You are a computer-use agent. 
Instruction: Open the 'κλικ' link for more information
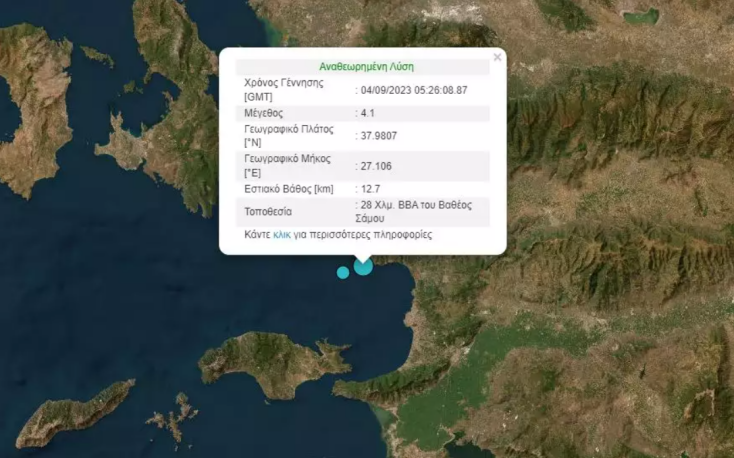coord(282,235)
